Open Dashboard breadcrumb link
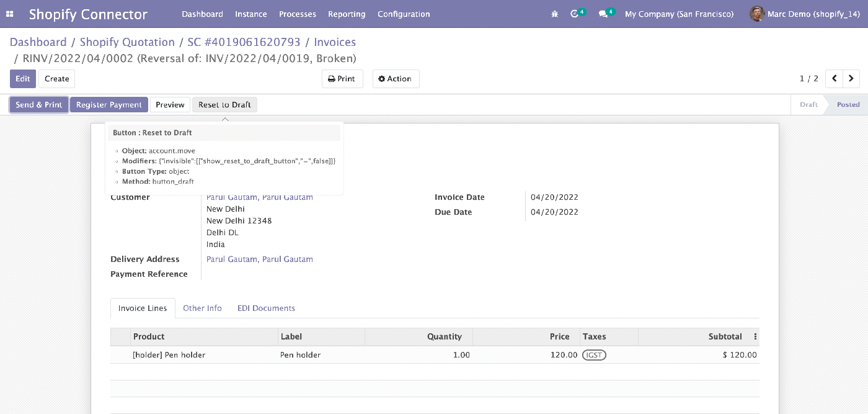Screen dimensions: 868x414 38,42
